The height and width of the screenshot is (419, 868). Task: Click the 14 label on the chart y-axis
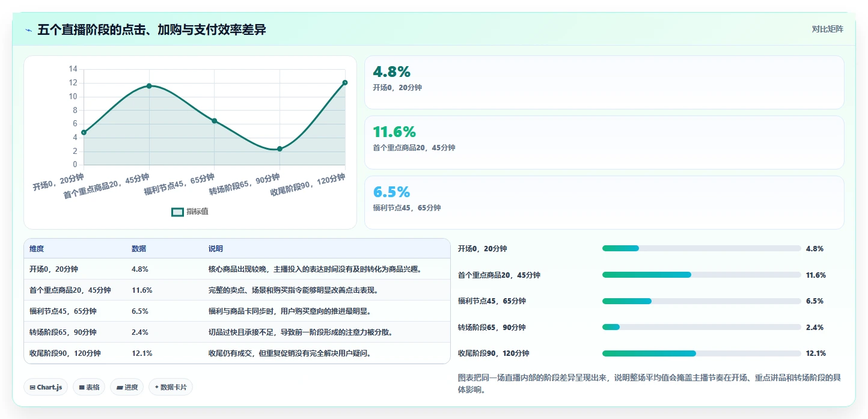73,69
